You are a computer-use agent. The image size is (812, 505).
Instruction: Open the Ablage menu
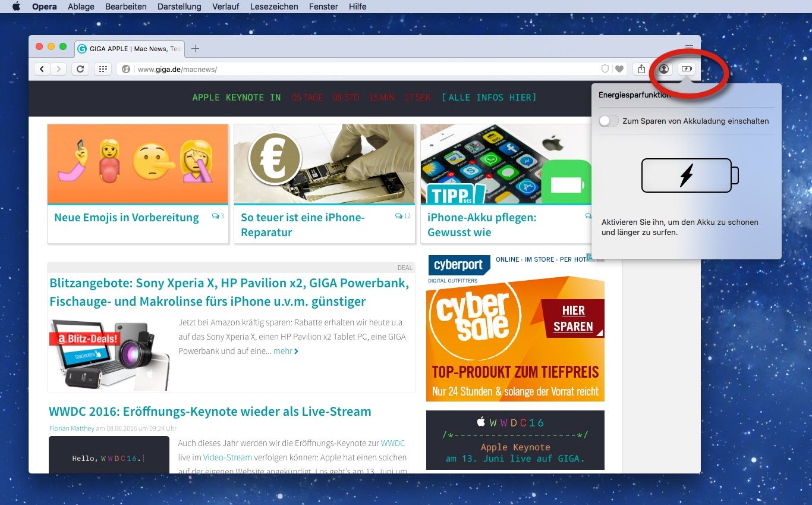[x=81, y=7]
